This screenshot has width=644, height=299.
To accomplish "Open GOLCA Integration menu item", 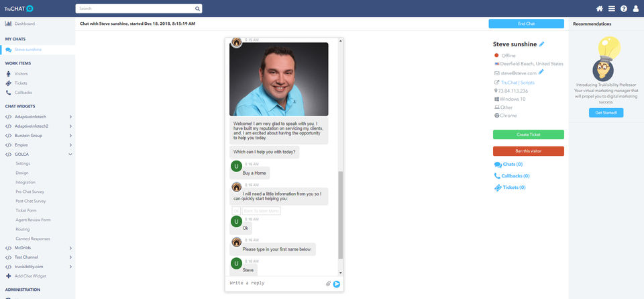I will coord(25,183).
